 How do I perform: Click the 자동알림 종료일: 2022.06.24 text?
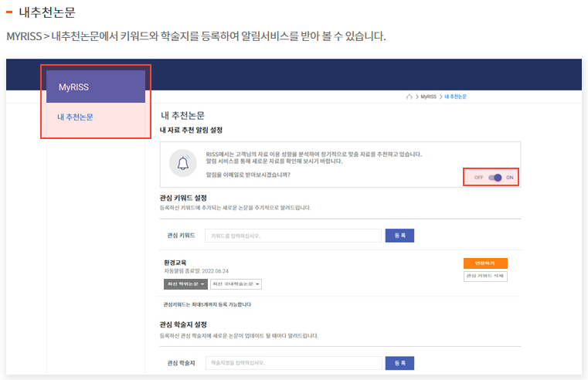click(x=196, y=271)
